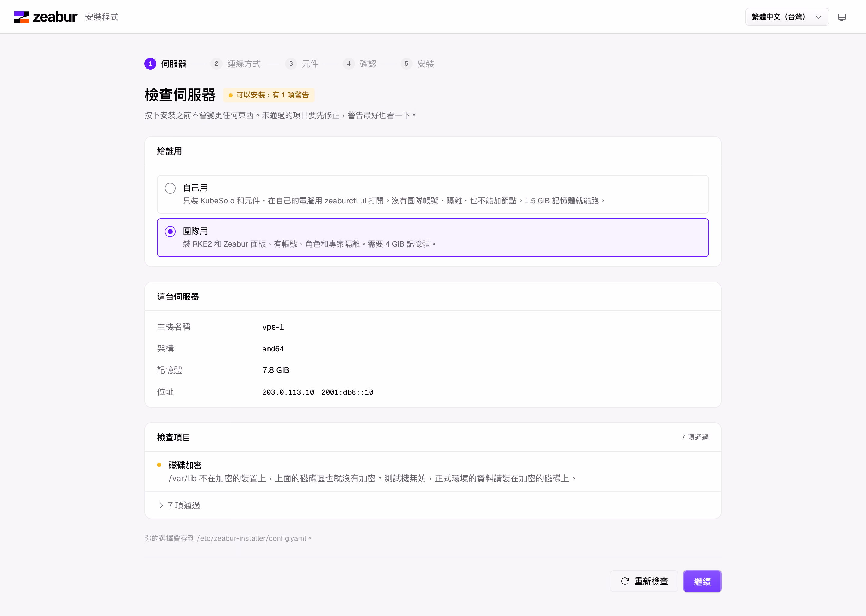This screenshot has width=866, height=616.
Task: Go to step 5 安裝
Action: point(417,64)
